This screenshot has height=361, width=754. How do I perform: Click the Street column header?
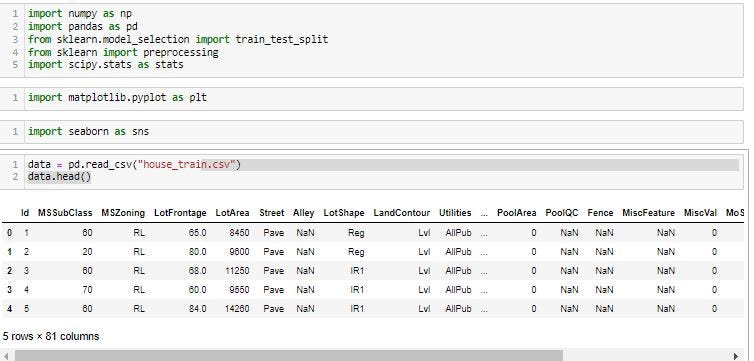pos(272,213)
